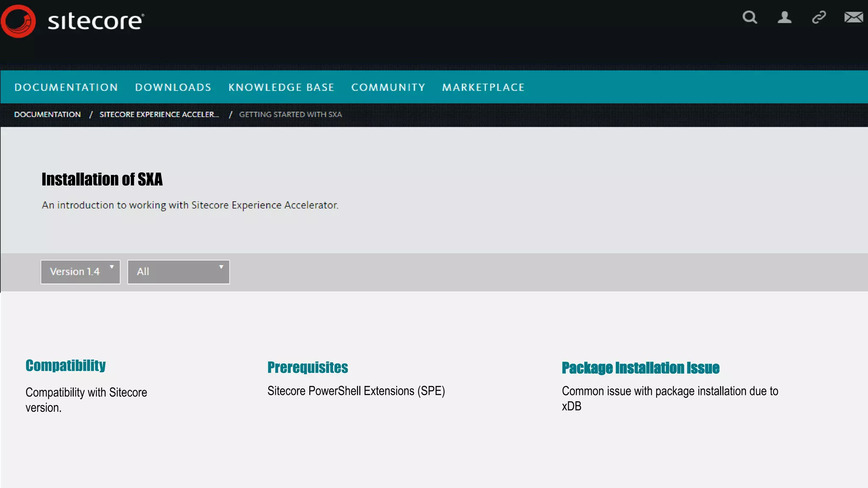Click the Installation of SXA title
The image size is (868, 488).
tap(102, 179)
